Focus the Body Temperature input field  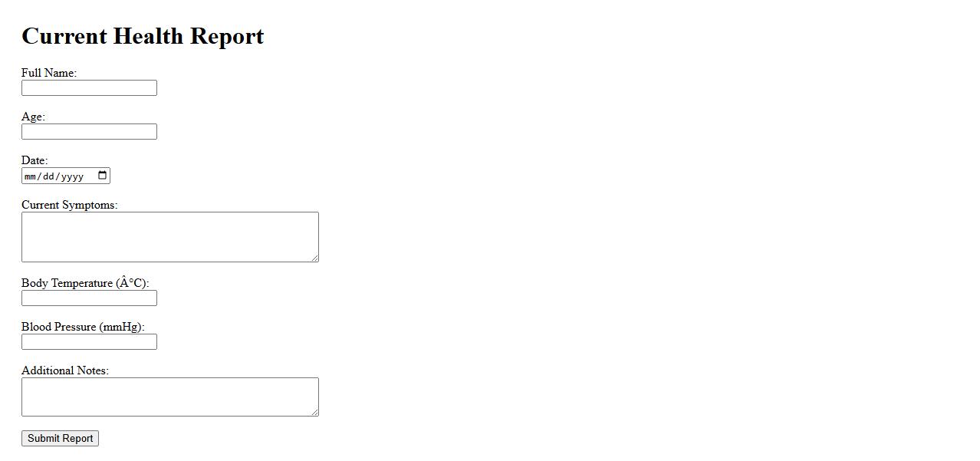pyautogui.click(x=89, y=298)
